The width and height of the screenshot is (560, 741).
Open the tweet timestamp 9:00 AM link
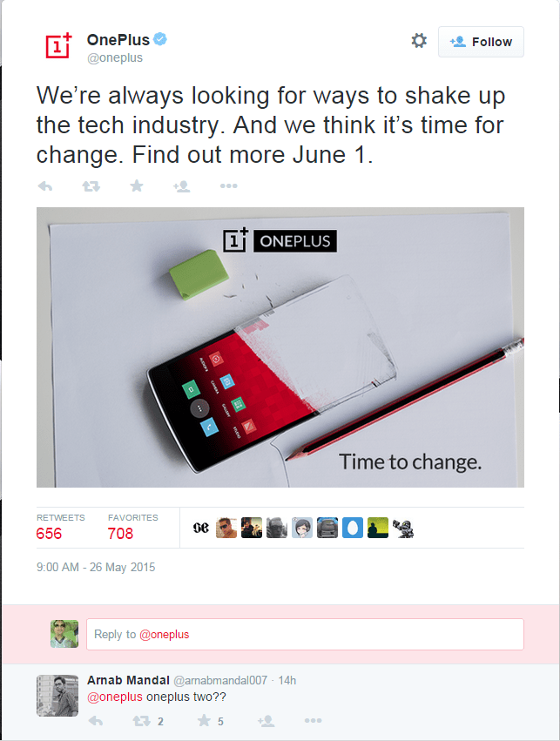pyautogui.click(x=96, y=567)
